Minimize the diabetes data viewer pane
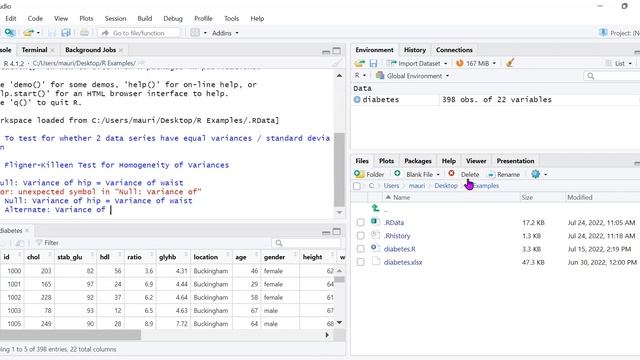640x360 pixels. [x=326, y=232]
